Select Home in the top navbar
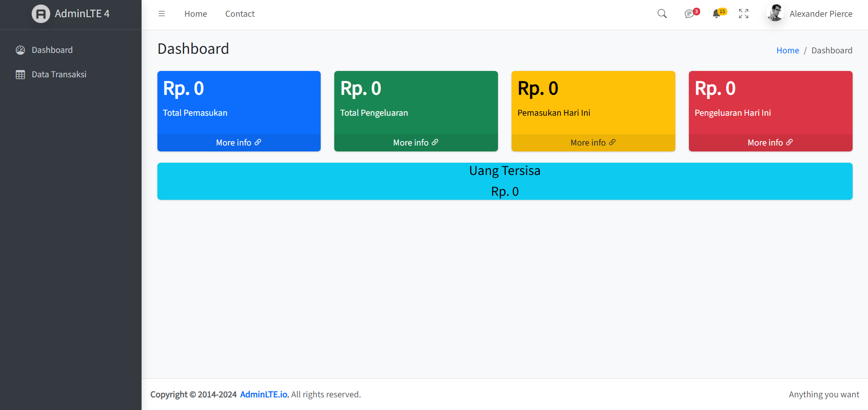 (195, 14)
